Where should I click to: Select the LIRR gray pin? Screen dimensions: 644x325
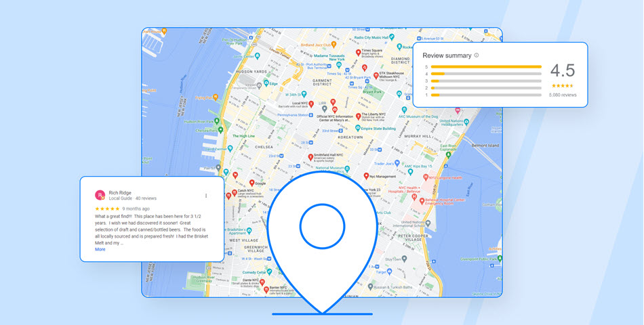(324, 109)
